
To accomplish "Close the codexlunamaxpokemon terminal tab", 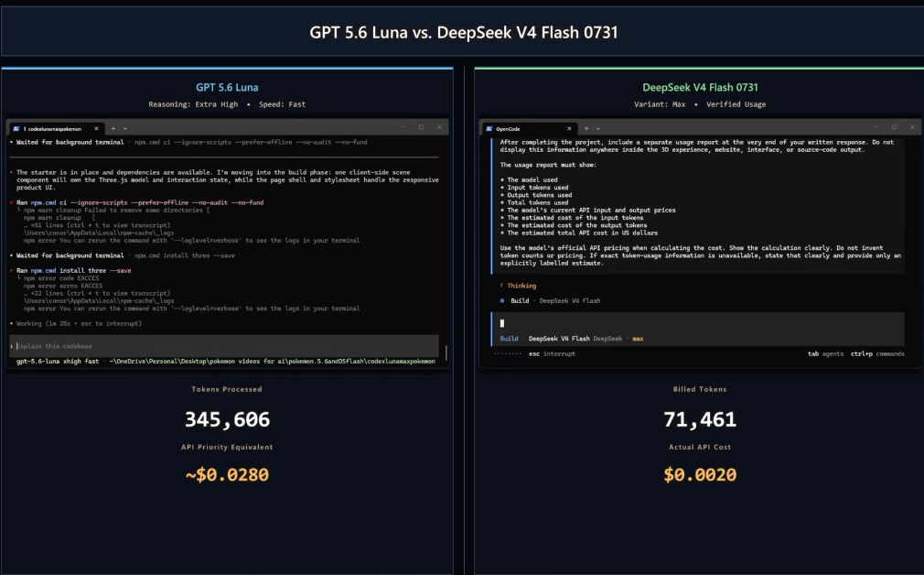I will [x=97, y=128].
